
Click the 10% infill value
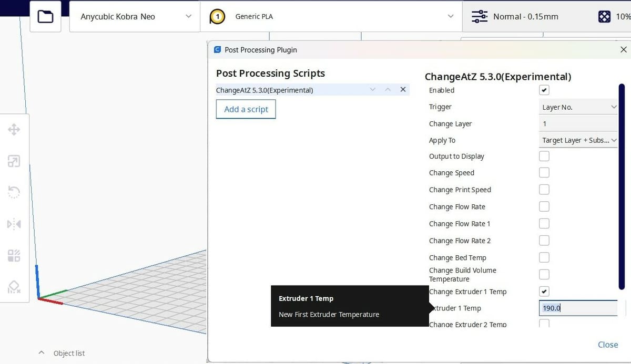[623, 17]
